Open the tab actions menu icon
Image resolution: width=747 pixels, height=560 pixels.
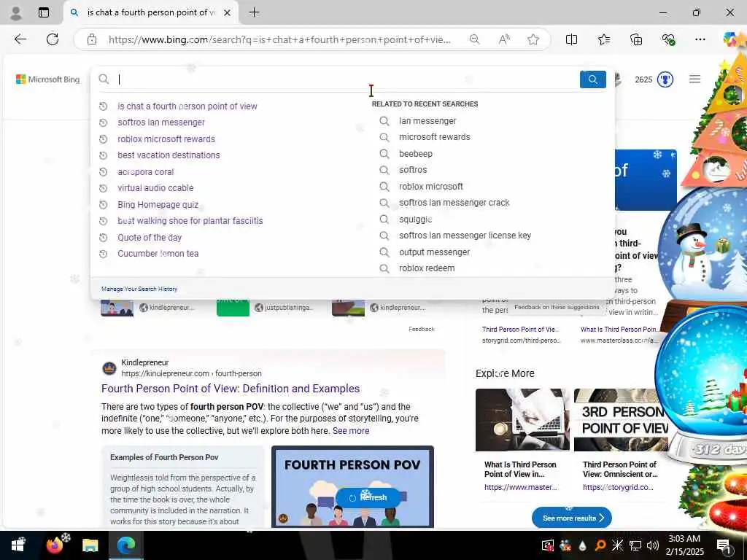(x=44, y=13)
